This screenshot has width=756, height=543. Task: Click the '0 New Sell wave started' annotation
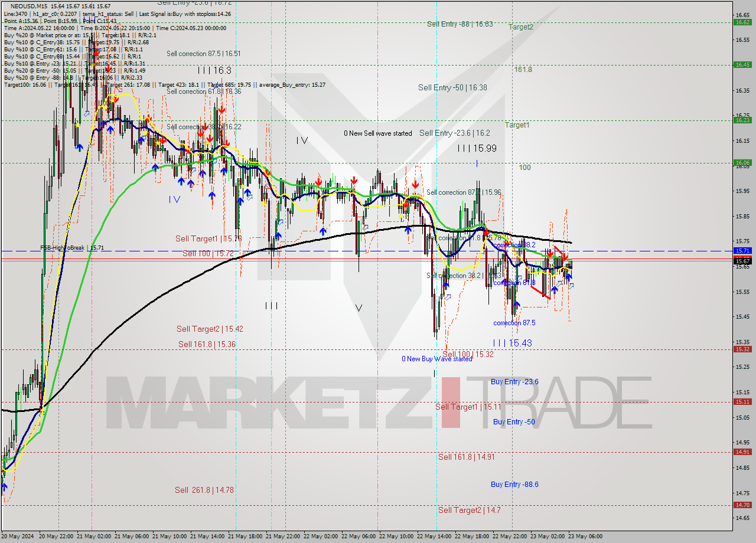[378, 133]
